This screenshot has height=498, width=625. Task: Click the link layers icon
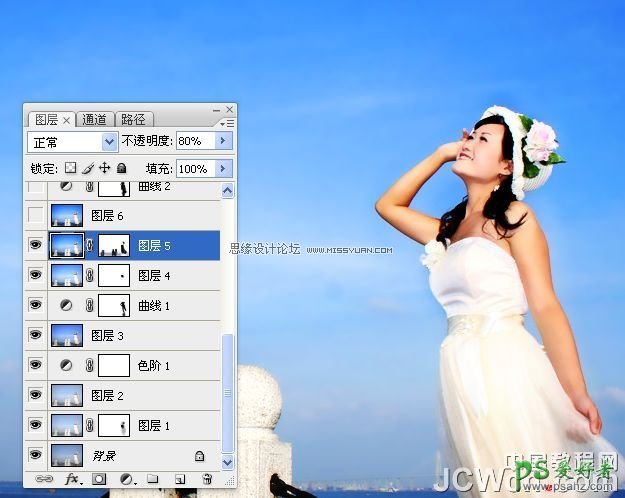[x=45, y=479]
